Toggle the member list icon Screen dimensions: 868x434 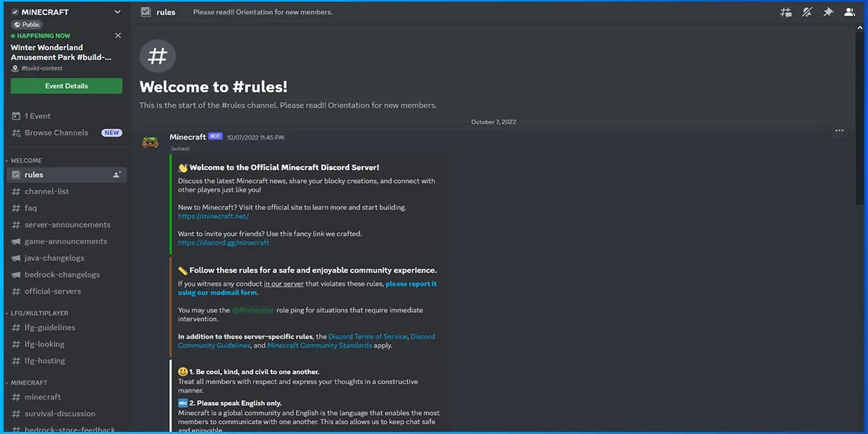click(849, 12)
